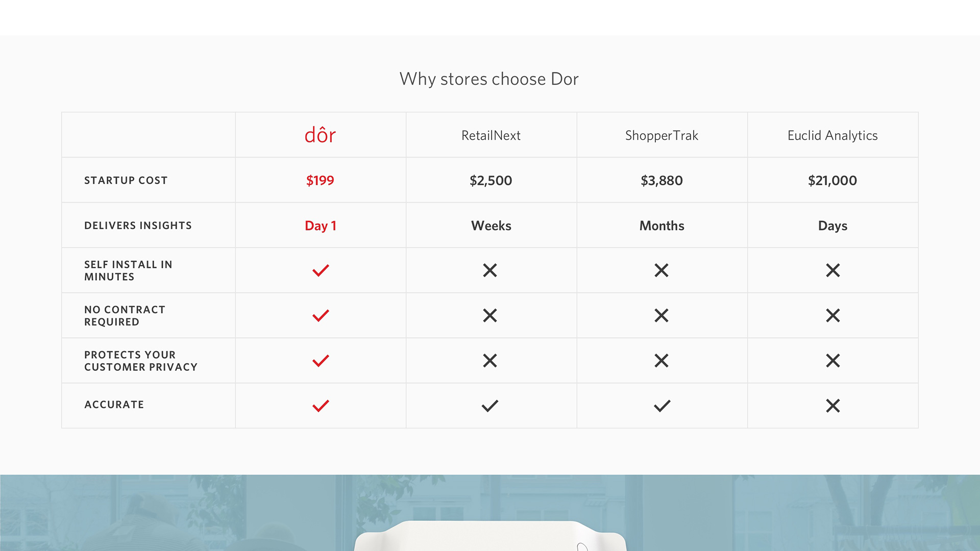980x551 pixels.
Task: Click Euclid Analytics X mark for Customer Privacy
Action: 833,361
